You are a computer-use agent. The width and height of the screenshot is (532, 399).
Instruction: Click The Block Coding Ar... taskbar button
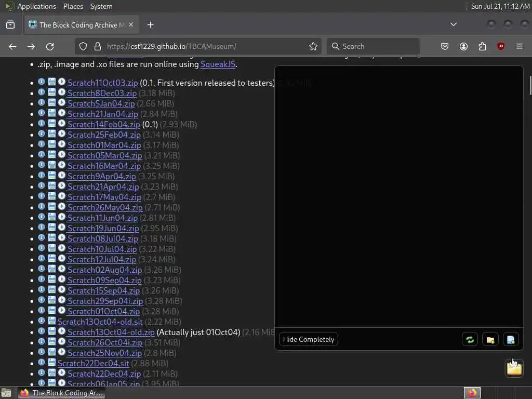tap(62, 393)
